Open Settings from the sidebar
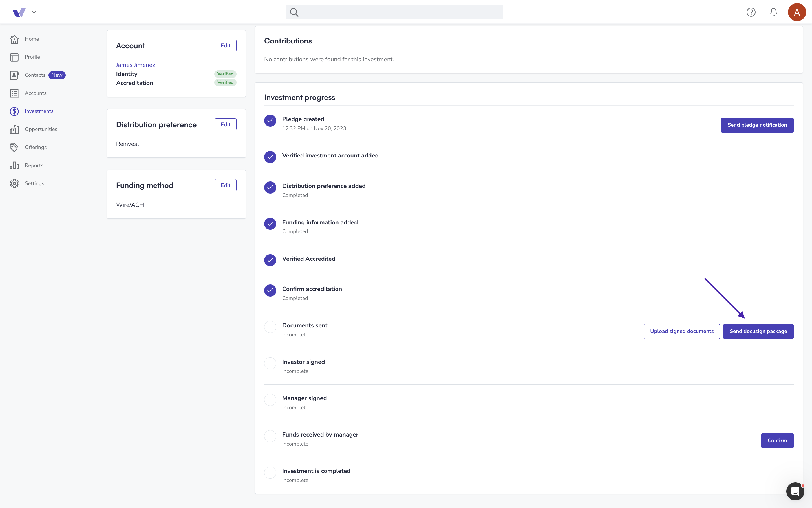Viewport: 812px width, 508px height. click(x=34, y=183)
